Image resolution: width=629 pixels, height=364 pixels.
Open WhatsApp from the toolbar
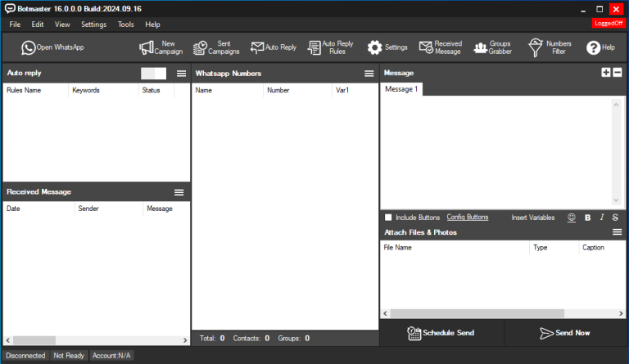[52, 47]
